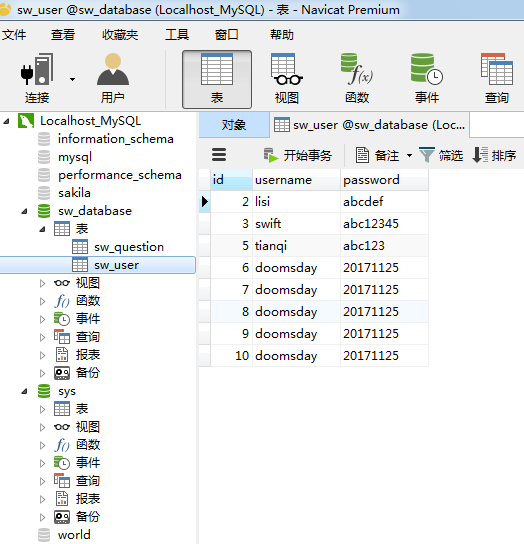Viewport: 524px width, 544px height.
Task: Open the dropdown arrow next to 连接
Action: pyautogui.click(x=72, y=79)
